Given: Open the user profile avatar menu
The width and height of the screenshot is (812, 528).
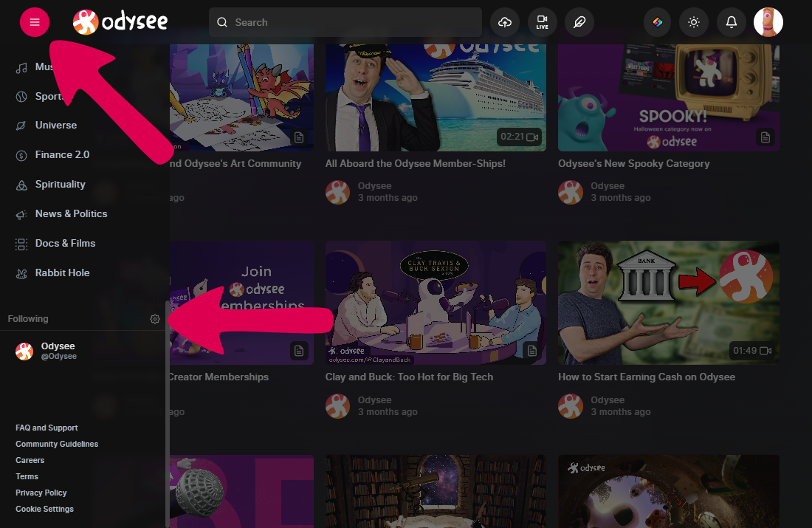Looking at the screenshot, I should [768, 22].
